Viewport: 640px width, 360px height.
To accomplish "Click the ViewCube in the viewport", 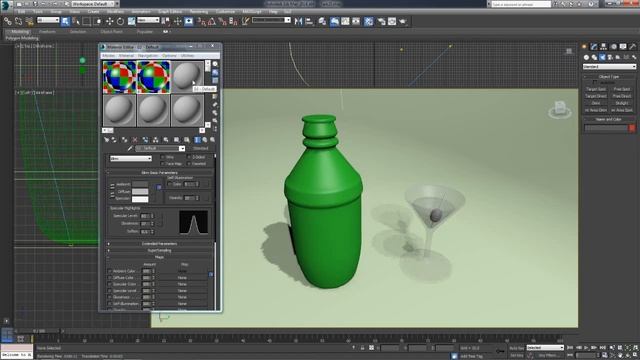I will click(560, 109).
